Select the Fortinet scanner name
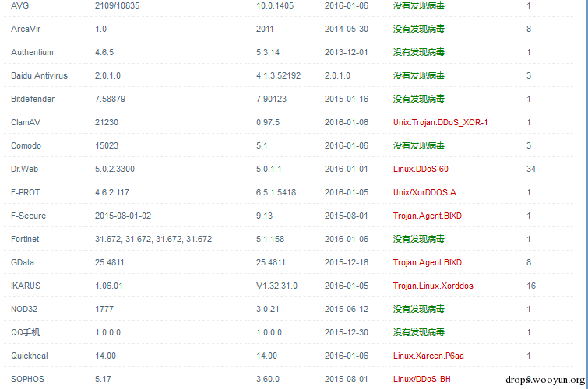 [x=25, y=239]
